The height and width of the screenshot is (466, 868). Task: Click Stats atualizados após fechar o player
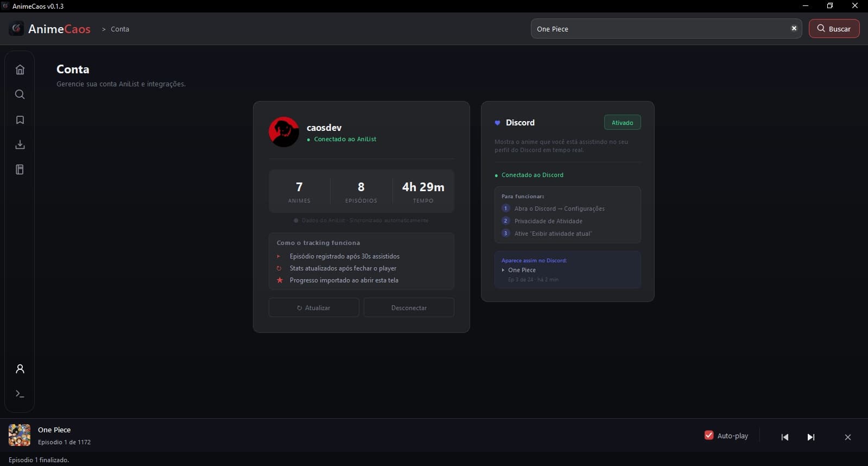(343, 268)
